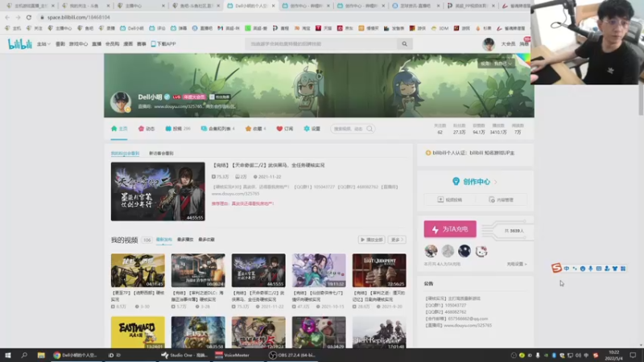Open the 淘宝 bookmark
This screenshot has height=362, width=644.
click(303, 28)
